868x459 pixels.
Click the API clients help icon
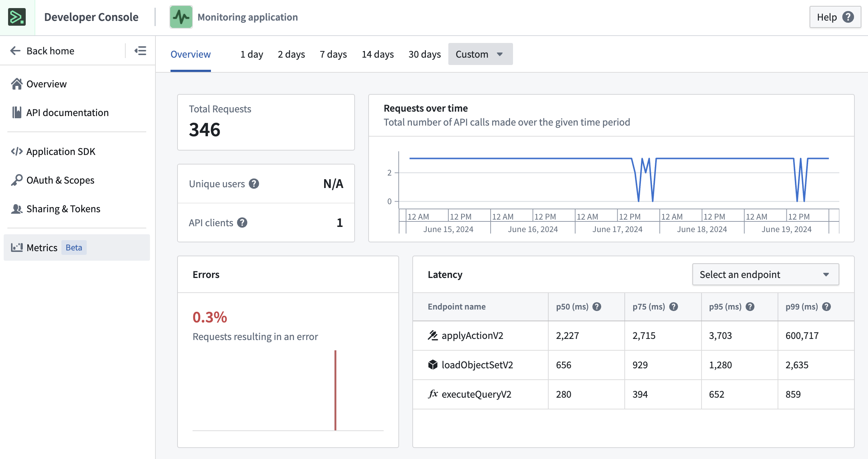(242, 222)
